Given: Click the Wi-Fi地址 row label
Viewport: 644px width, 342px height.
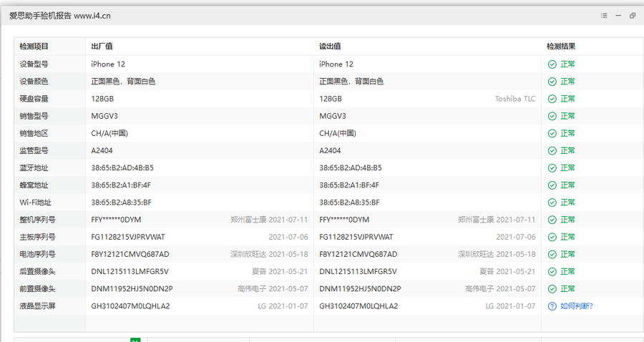Looking at the screenshot, I should coord(35,202).
